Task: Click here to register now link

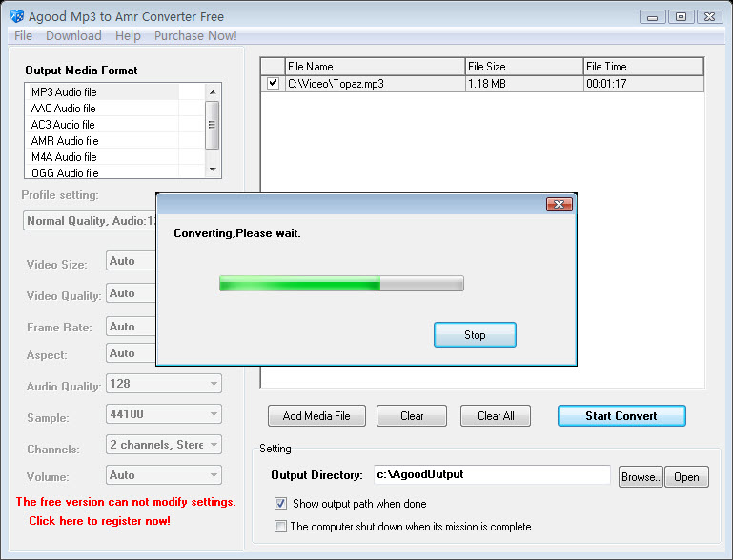Action: click(99, 521)
